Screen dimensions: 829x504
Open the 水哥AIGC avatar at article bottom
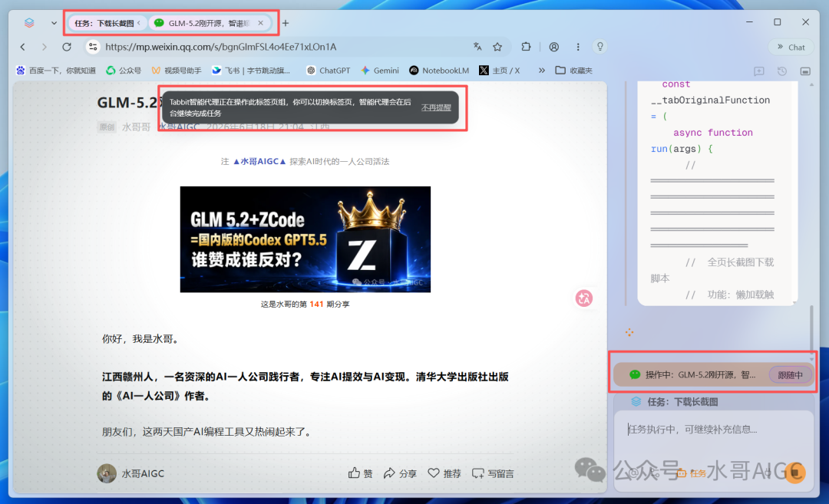(x=107, y=473)
